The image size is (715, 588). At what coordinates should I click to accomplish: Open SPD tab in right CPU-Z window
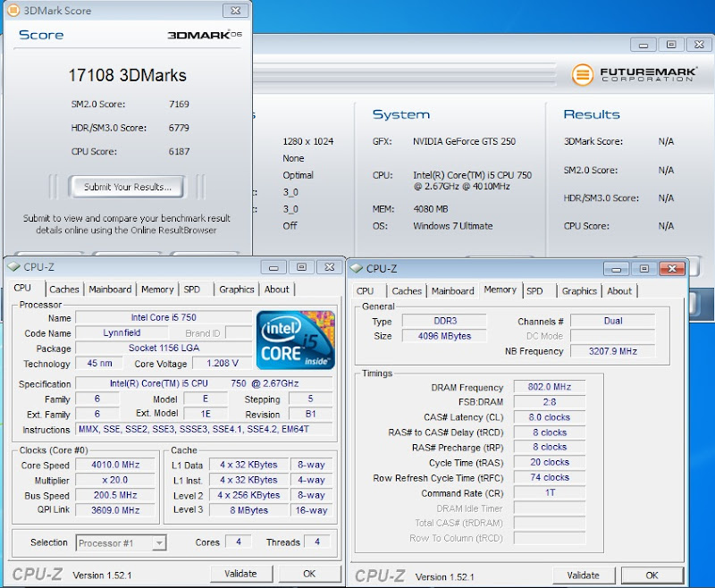[534, 291]
